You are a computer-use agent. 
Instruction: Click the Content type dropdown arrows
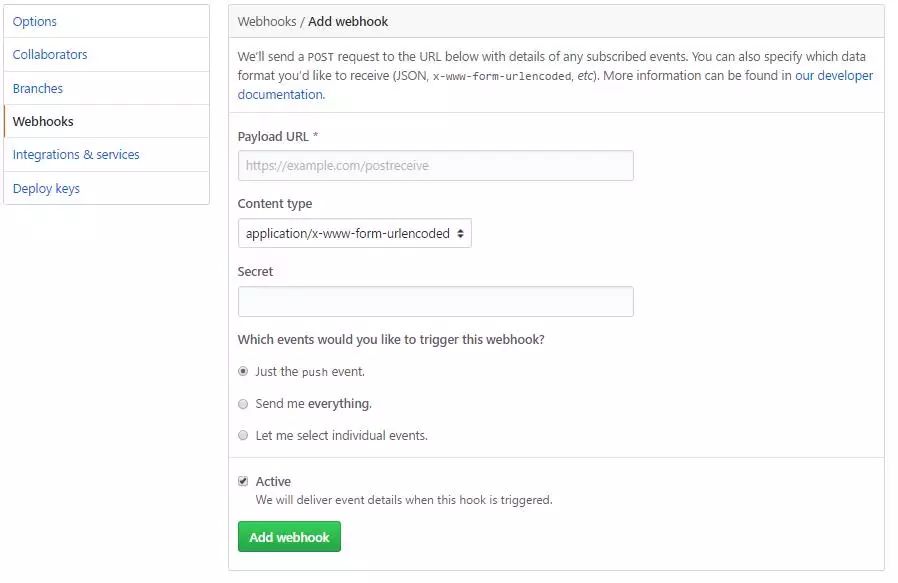460,234
